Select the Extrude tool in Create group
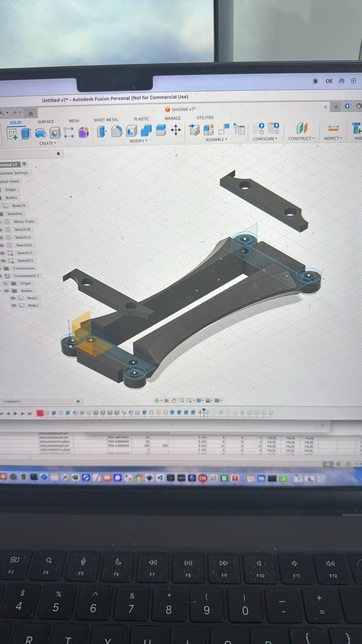 pyautogui.click(x=26, y=133)
